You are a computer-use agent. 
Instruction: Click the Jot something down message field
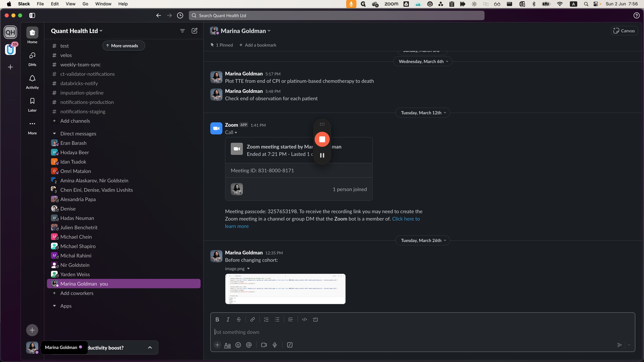coord(422,332)
